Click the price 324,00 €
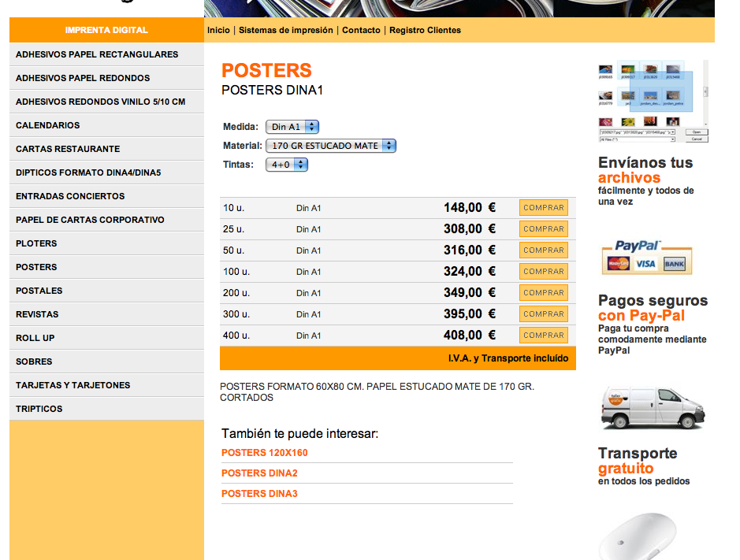The width and height of the screenshot is (740, 560). coord(470,271)
